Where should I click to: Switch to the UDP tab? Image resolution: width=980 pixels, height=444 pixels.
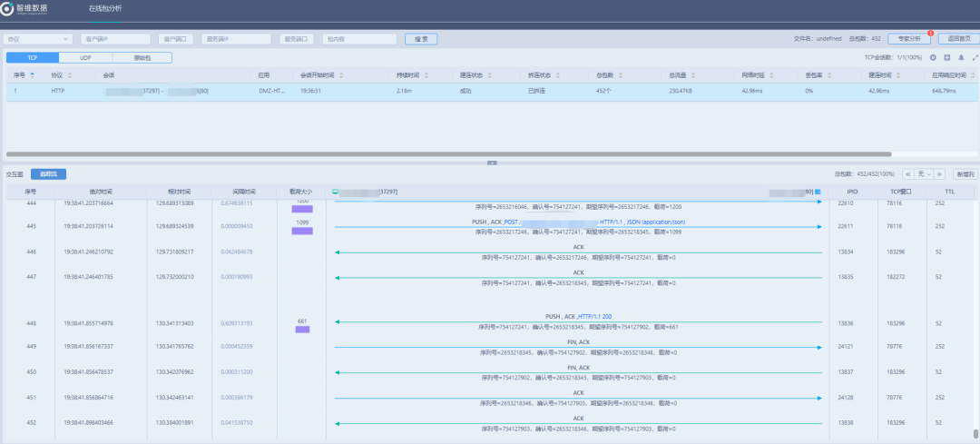click(85, 57)
